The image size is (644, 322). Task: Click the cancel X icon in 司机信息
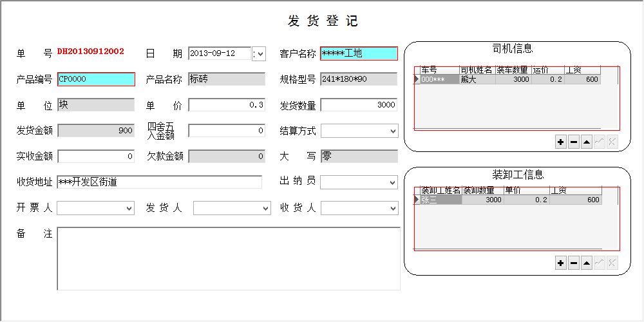pos(612,142)
